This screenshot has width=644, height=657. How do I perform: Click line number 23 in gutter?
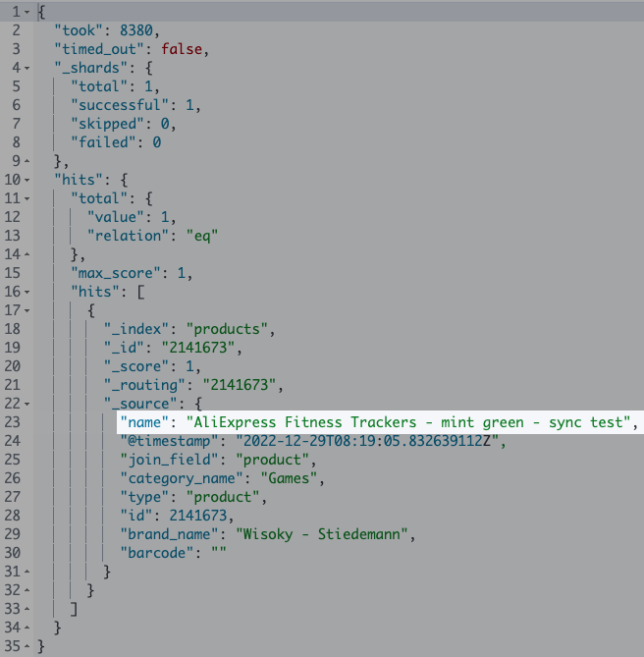click(x=12, y=422)
